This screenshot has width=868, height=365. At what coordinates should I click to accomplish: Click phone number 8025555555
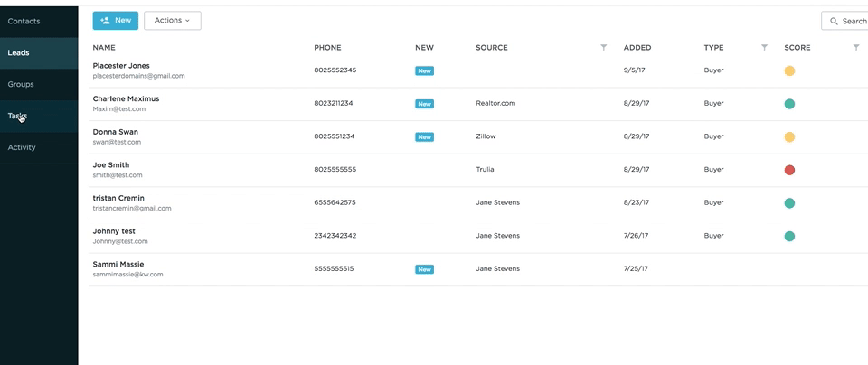click(335, 170)
